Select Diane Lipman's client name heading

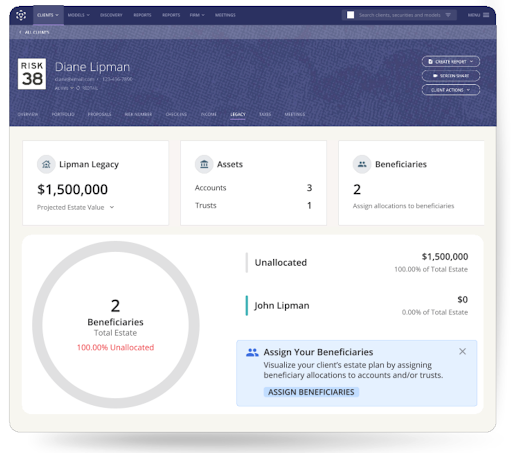point(92,67)
